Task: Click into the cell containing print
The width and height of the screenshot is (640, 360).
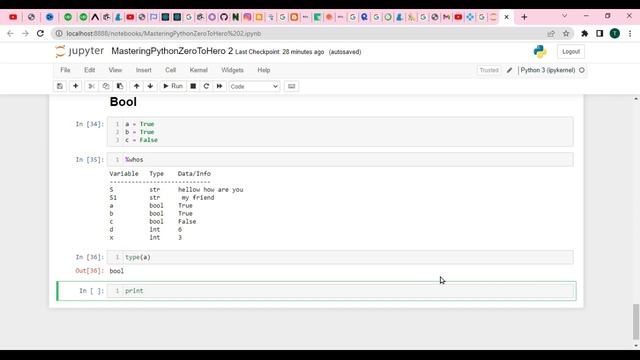Action: (340, 291)
